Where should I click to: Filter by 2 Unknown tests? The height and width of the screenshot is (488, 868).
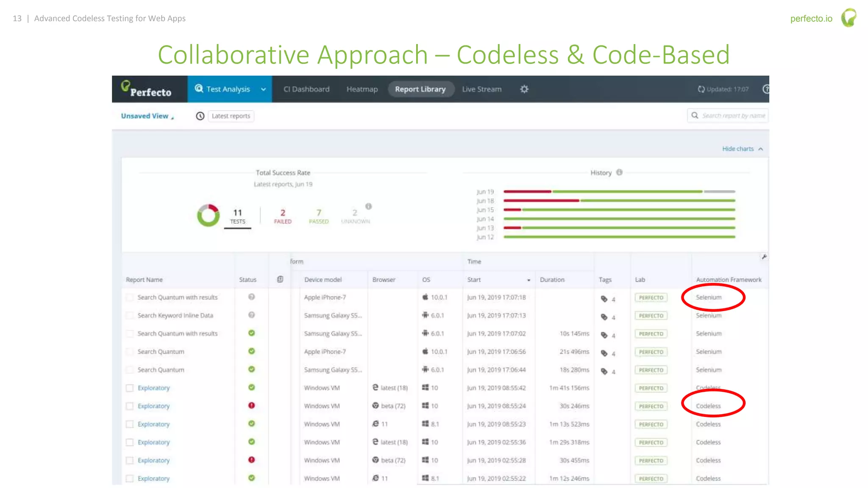point(355,216)
